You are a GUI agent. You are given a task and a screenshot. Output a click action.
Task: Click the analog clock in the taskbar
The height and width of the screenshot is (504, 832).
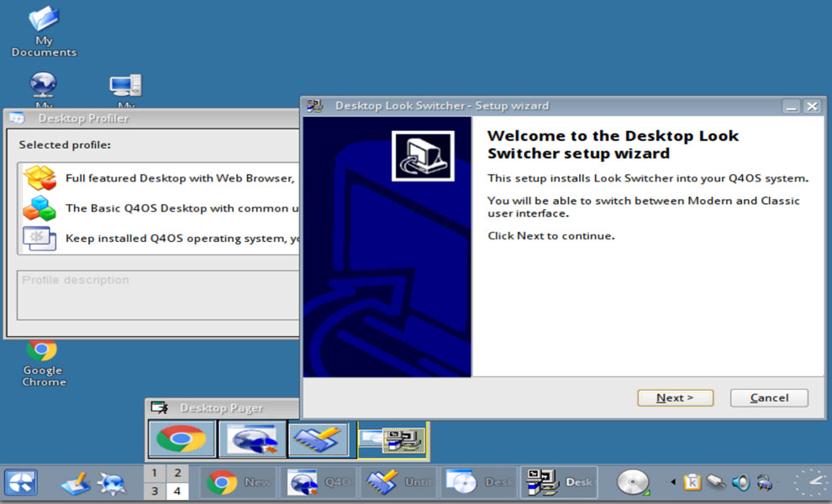pyautogui.click(x=812, y=483)
